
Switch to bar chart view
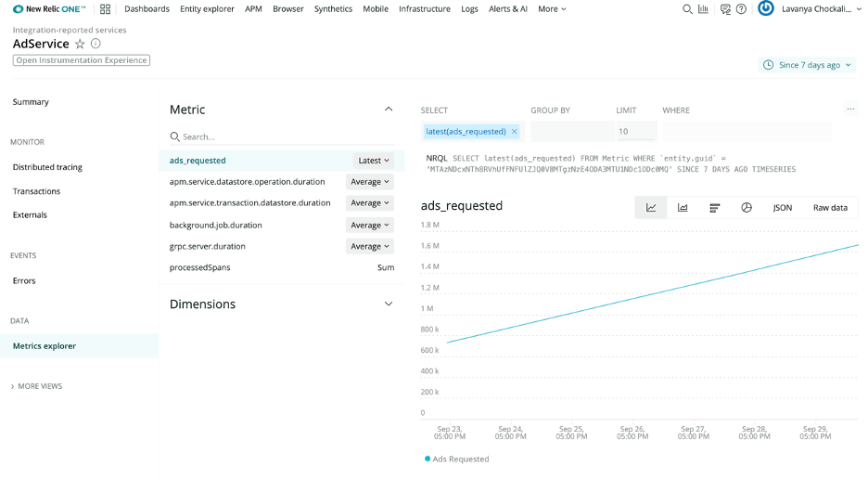tap(715, 208)
